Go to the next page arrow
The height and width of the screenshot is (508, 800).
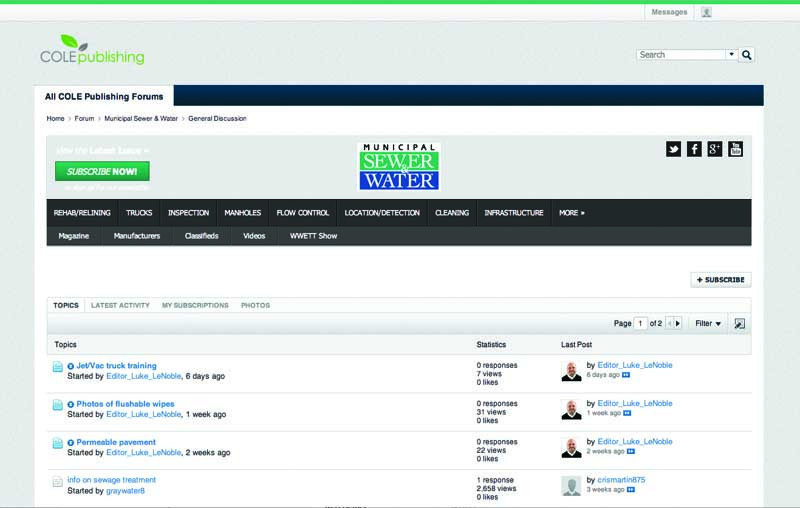tap(677, 323)
